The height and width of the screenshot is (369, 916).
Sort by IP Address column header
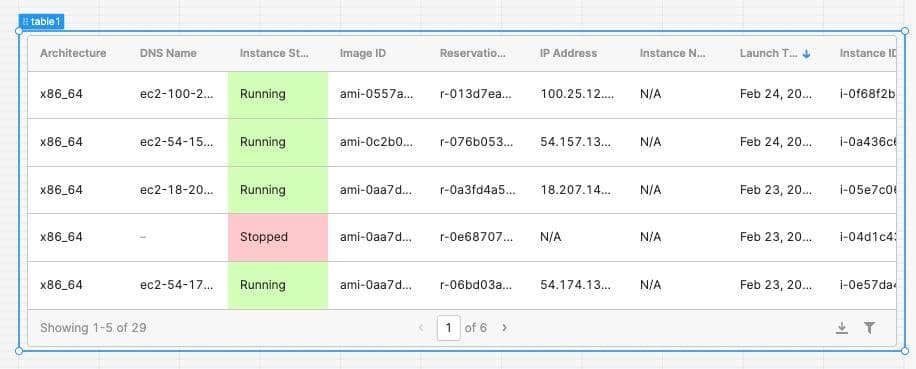tap(568, 53)
